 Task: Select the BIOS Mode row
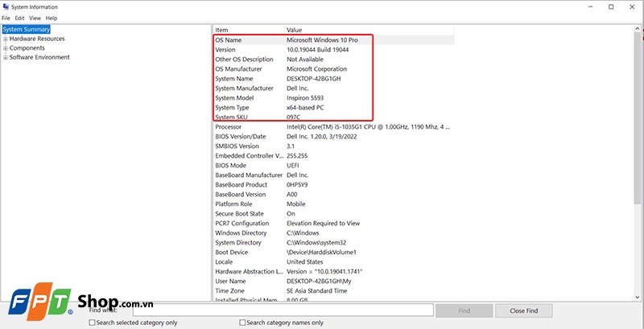point(333,166)
